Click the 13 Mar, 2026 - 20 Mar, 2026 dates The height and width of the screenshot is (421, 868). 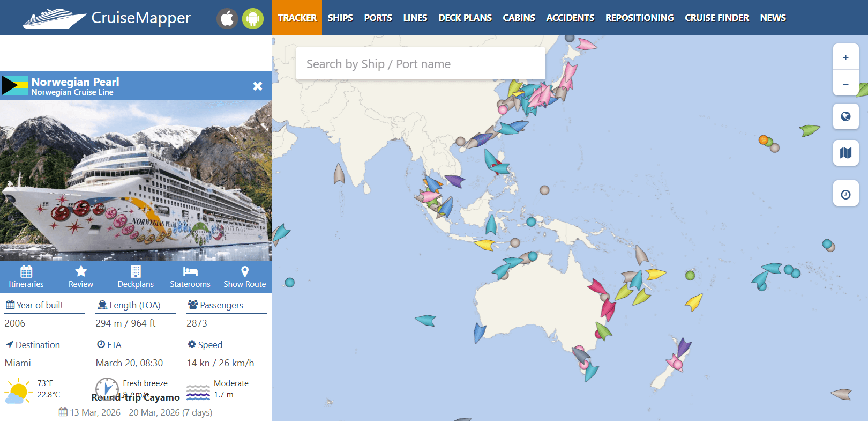(x=141, y=412)
